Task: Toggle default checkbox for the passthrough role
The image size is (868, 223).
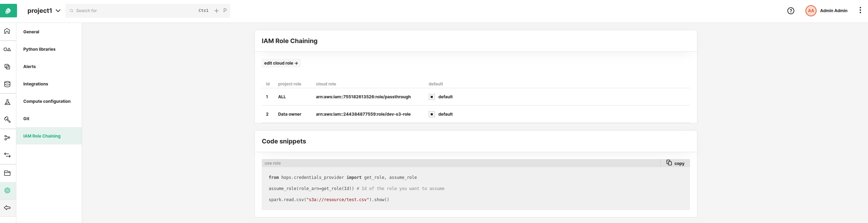Action: point(432,97)
